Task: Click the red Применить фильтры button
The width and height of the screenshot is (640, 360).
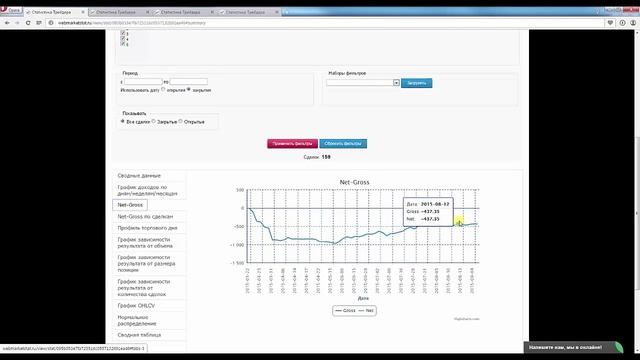Action: tap(292, 144)
